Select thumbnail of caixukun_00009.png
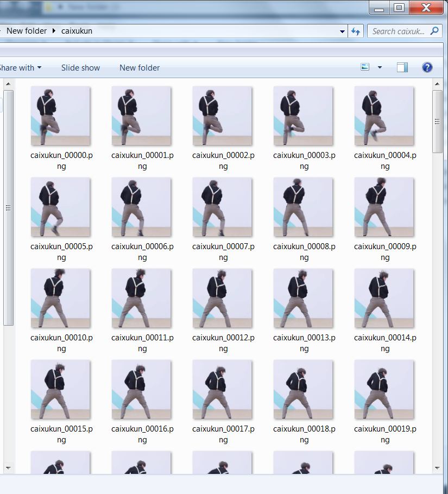This screenshot has width=448, height=494. pyautogui.click(x=384, y=207)
